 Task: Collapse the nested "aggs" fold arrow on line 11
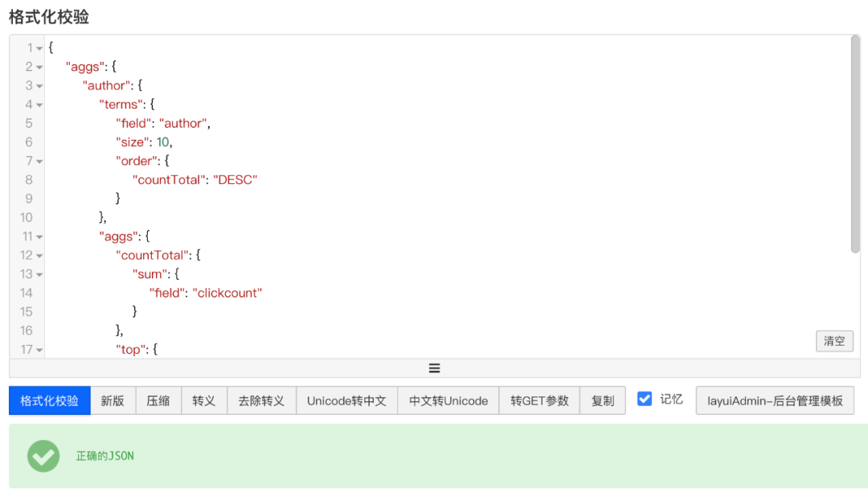(x=39, y=237)
